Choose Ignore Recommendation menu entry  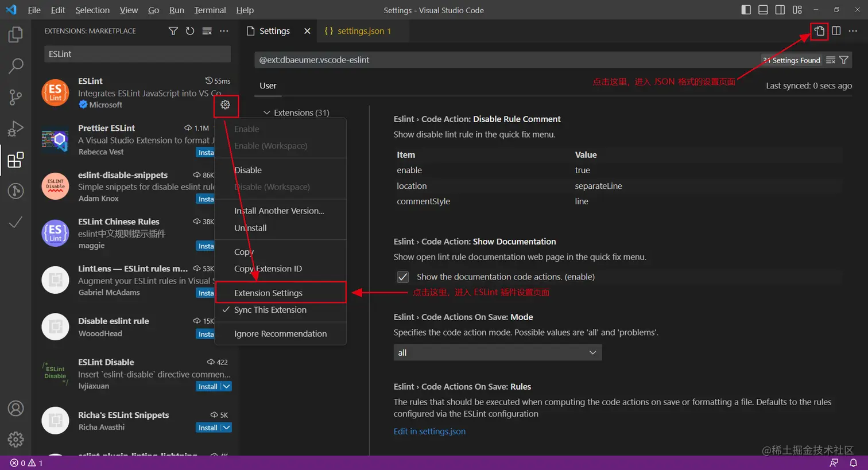click(x=281, y=333)
